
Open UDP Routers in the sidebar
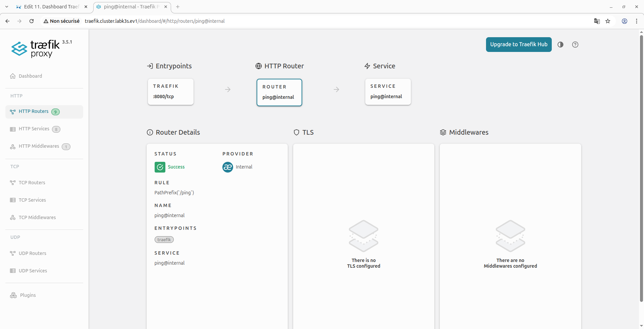pos(44,253)
